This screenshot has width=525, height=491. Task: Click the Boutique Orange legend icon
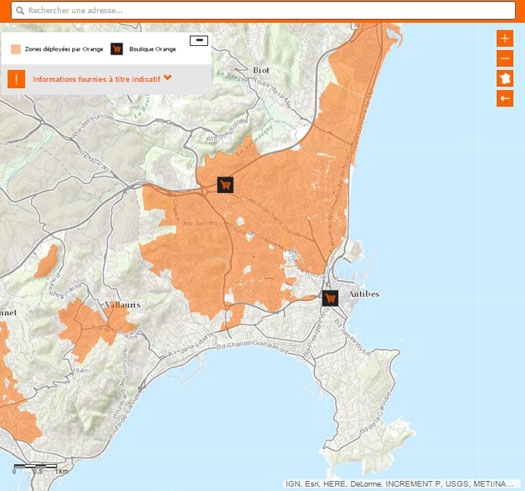coord(117,49)
